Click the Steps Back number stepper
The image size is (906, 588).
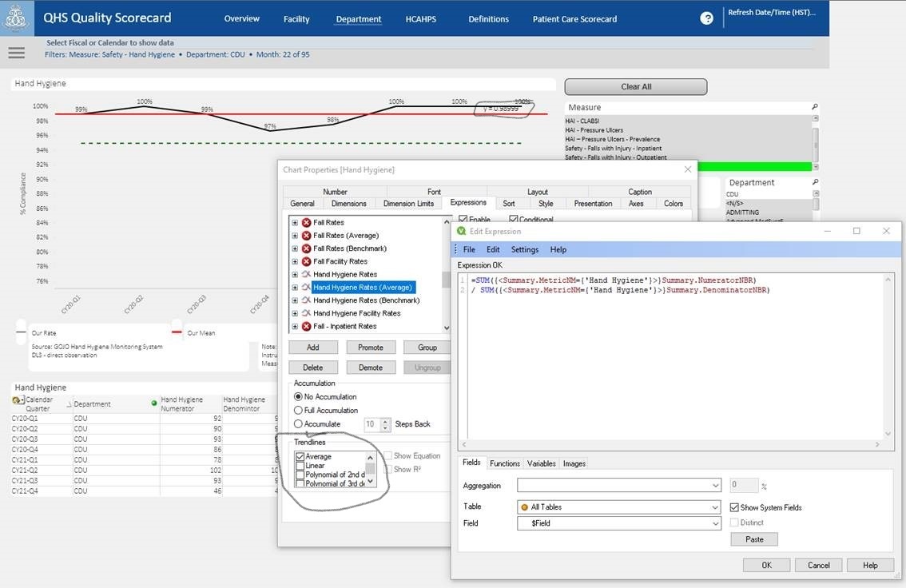point(385,424)
